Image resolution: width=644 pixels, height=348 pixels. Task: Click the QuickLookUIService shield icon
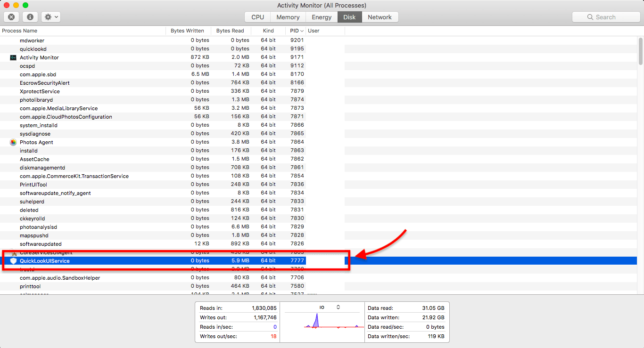tap(13, 261)
